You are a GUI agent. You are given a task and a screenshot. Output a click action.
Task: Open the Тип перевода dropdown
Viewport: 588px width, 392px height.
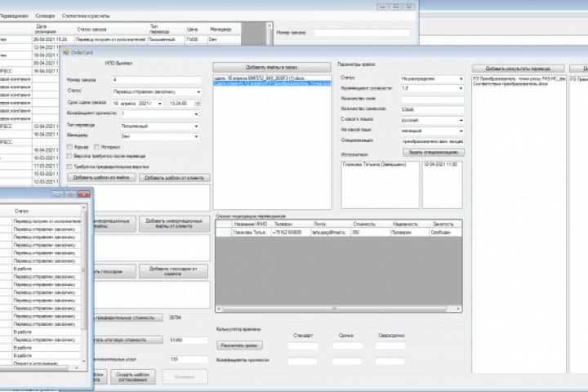click(x=196, y=127)
